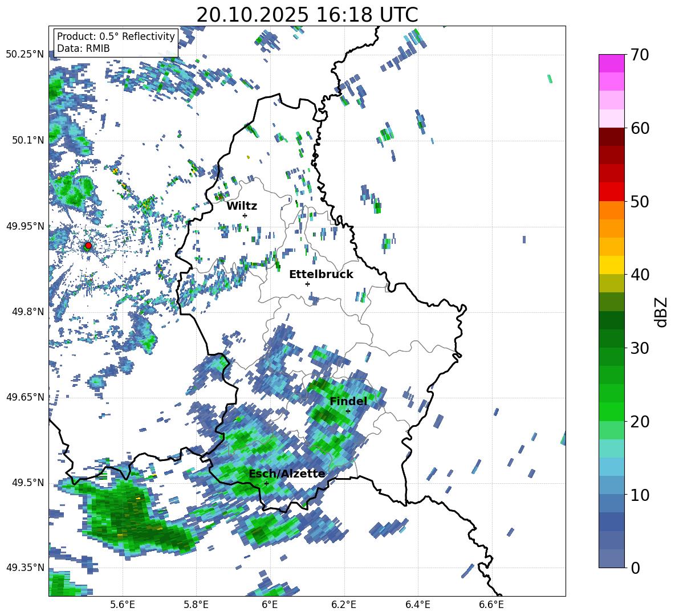Click the 40 tick on the colorbar
This screenshot has width=675, height=616.
tap(640, 275)
